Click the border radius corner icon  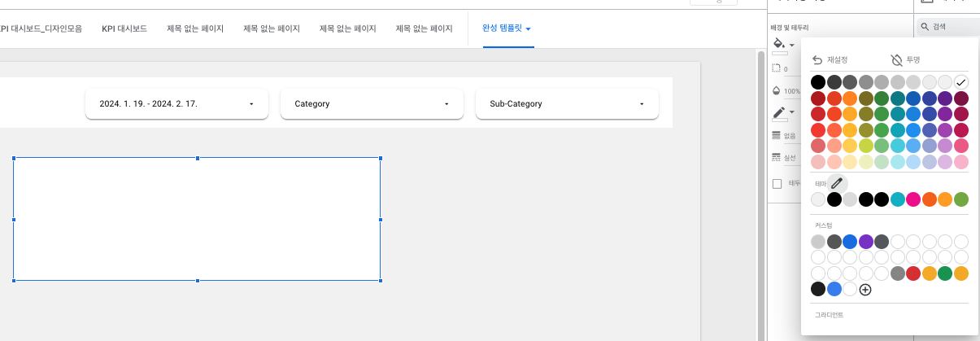(x=776, y=68)
